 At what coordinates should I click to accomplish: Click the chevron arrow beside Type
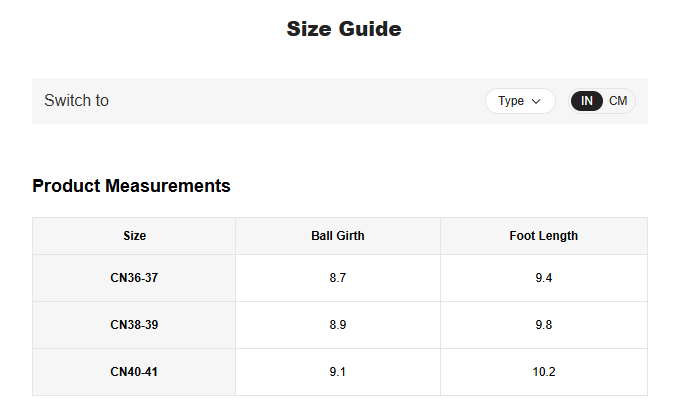click(x=537, y=101)
